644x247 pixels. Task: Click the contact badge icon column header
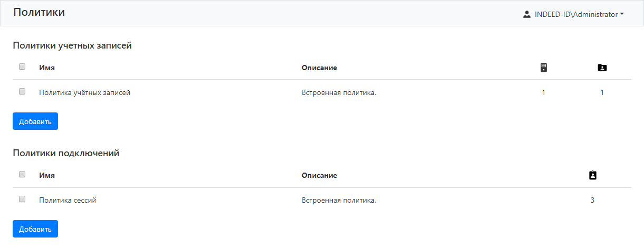(x=592, y=175)
